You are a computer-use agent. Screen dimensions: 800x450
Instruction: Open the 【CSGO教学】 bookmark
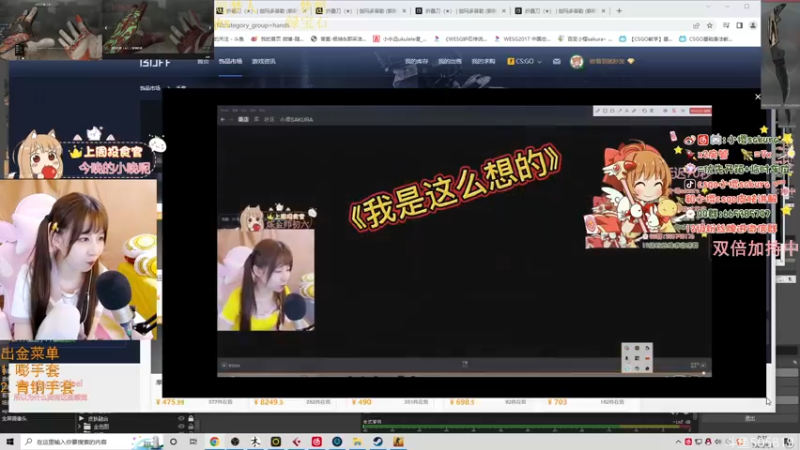point(646,39)
